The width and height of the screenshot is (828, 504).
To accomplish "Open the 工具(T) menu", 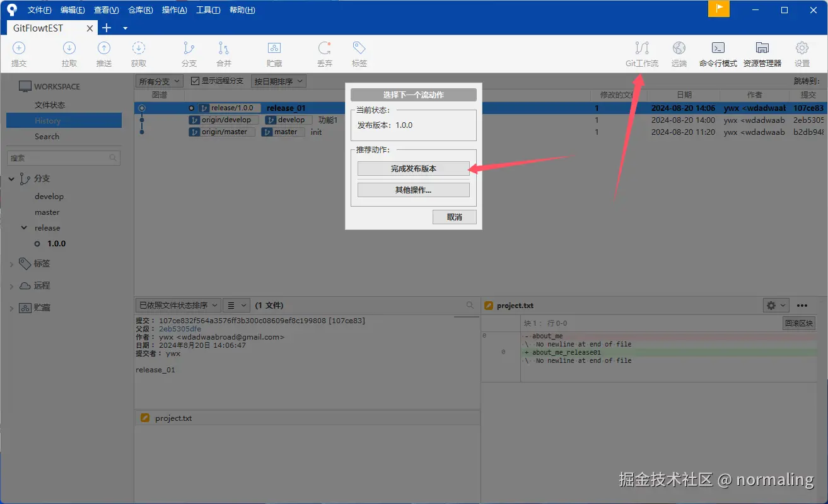I will (208, 10).
